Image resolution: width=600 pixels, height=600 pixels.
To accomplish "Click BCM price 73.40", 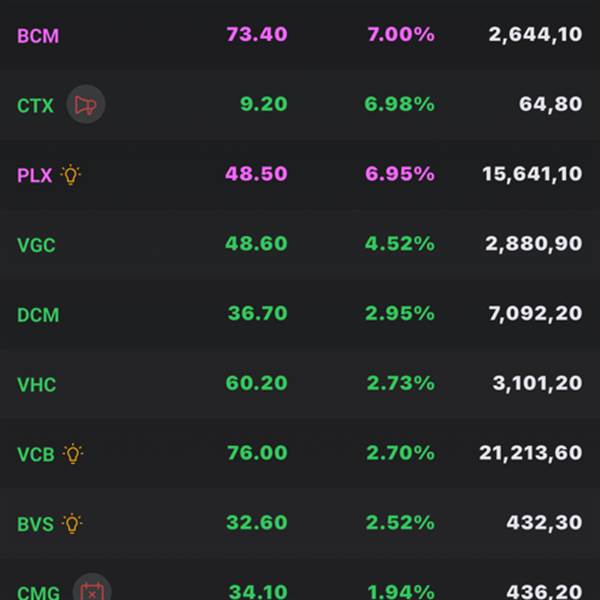I will [257, 35].
